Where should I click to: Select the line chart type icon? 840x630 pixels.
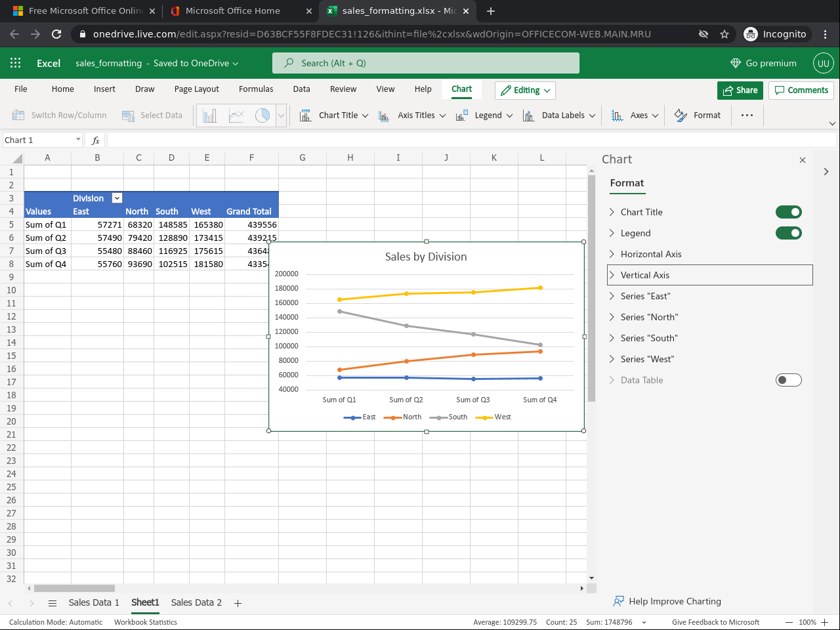[236, 115]
